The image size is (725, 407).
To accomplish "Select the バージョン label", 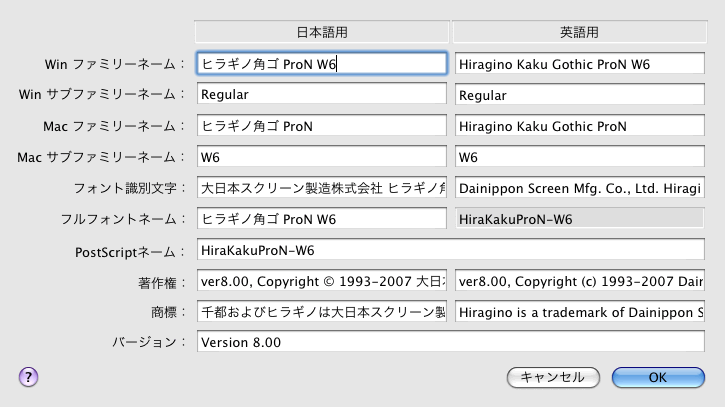I will 148,342.
